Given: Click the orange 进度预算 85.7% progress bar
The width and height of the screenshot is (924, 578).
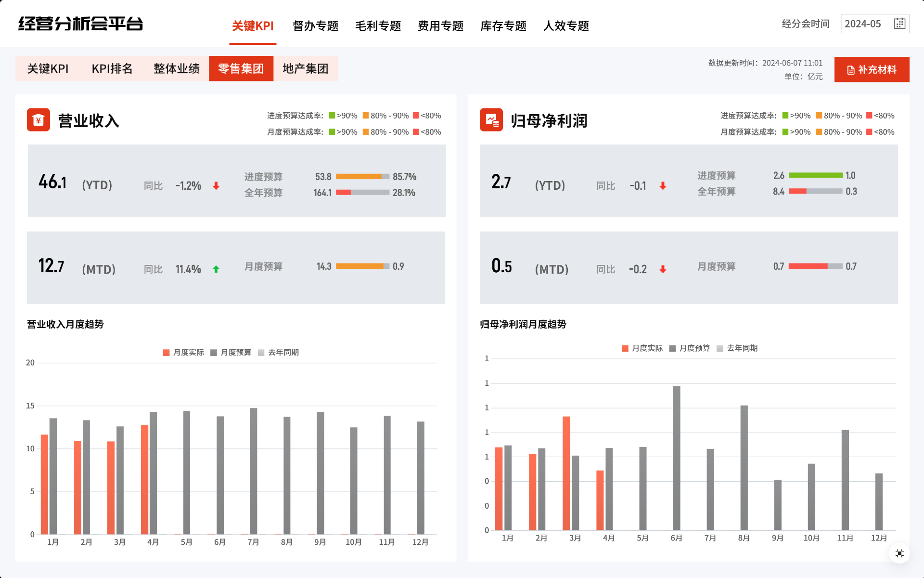Looking at the screenshot, I should click(359, 177).
